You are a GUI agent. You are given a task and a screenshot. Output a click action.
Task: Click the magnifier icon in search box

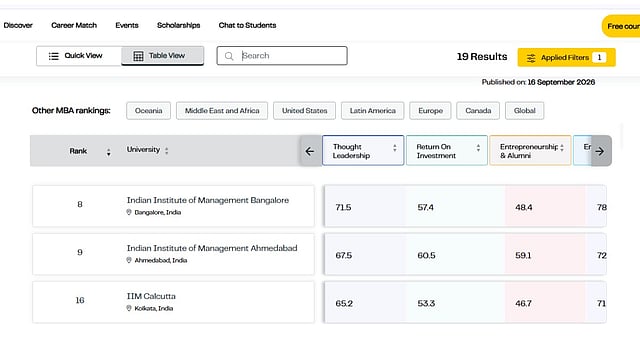click(229, 56)
